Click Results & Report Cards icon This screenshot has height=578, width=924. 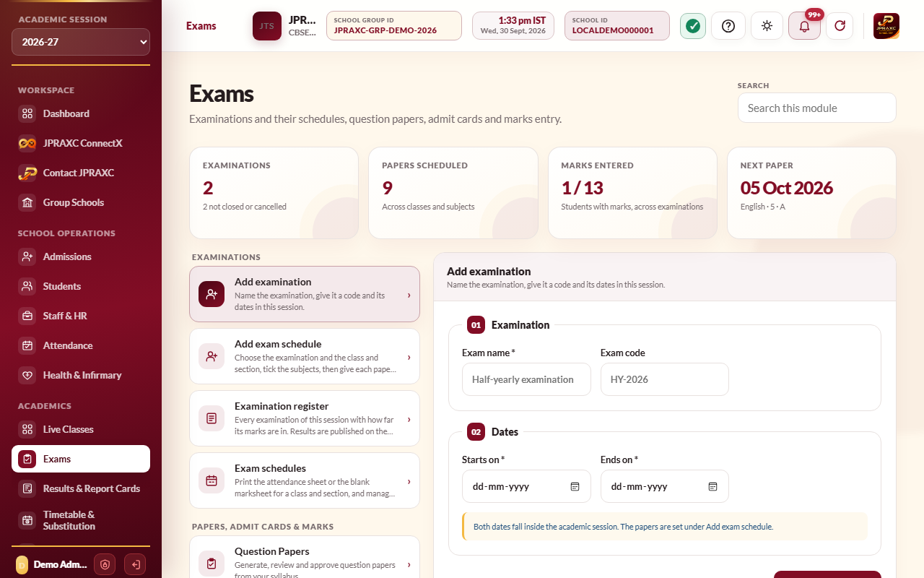click(x=27, y=488)
